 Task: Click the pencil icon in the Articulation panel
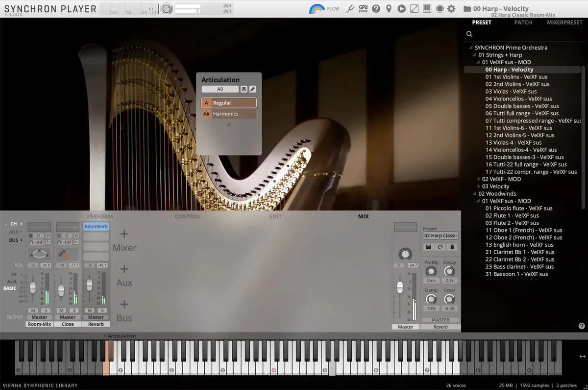point(252,89)
